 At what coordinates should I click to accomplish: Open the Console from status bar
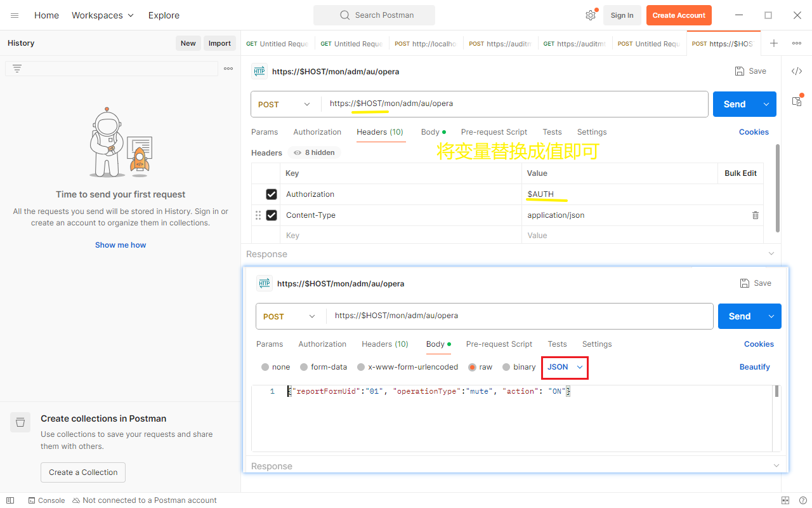coord(46,500)
